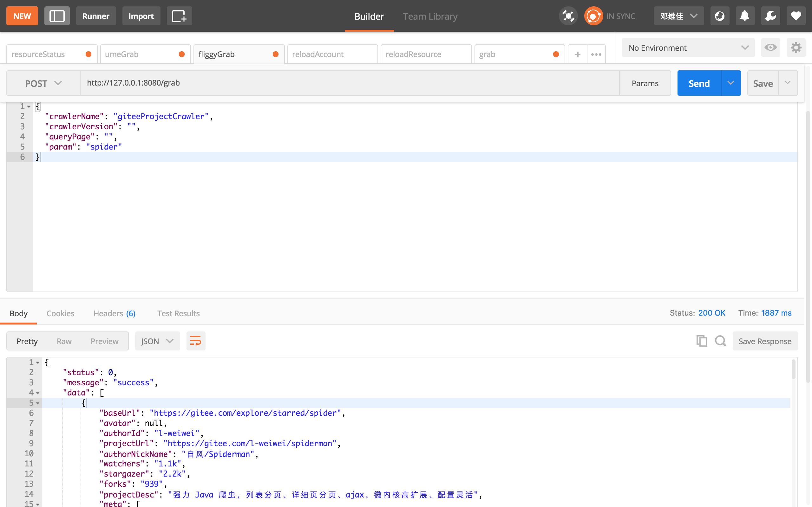Toggle the sidebar panel icon
This screenshot has height=507, width=812.
[57, 16]
